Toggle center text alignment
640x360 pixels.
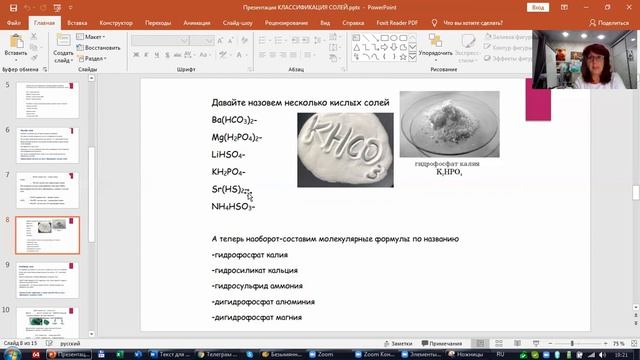click(273, 55)
